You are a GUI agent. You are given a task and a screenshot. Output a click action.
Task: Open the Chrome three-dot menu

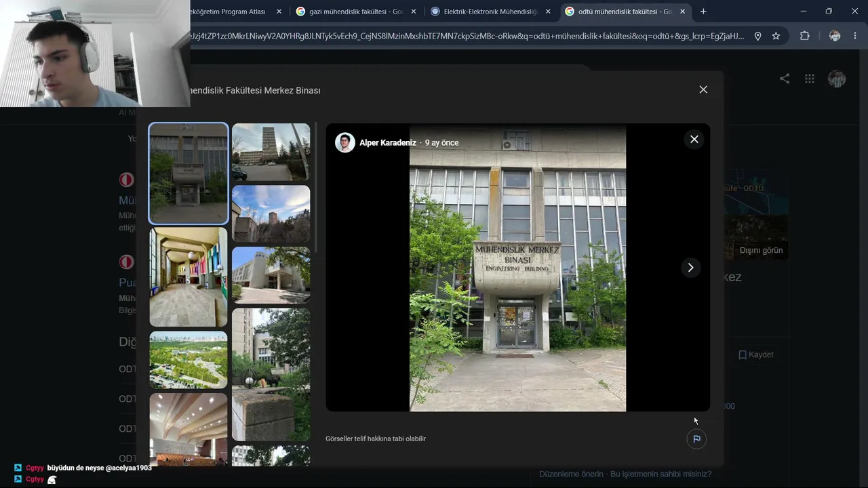[x=854, y=36]
